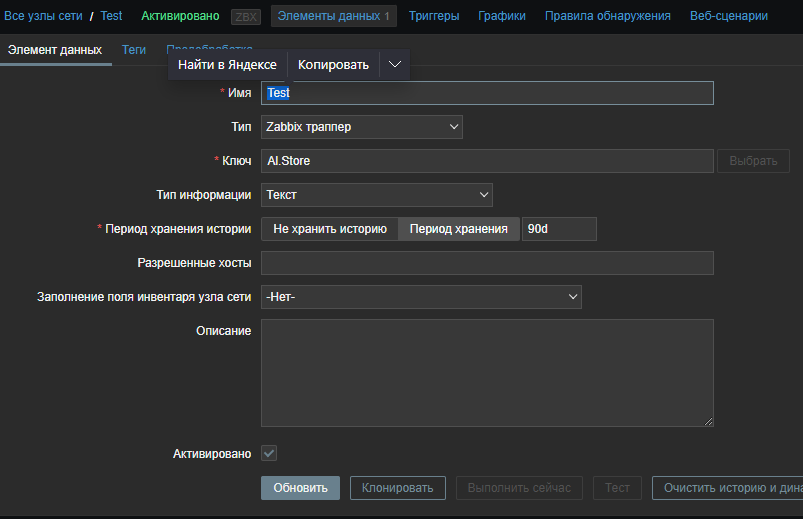Click the 90d storage period field

click(559, 229)
